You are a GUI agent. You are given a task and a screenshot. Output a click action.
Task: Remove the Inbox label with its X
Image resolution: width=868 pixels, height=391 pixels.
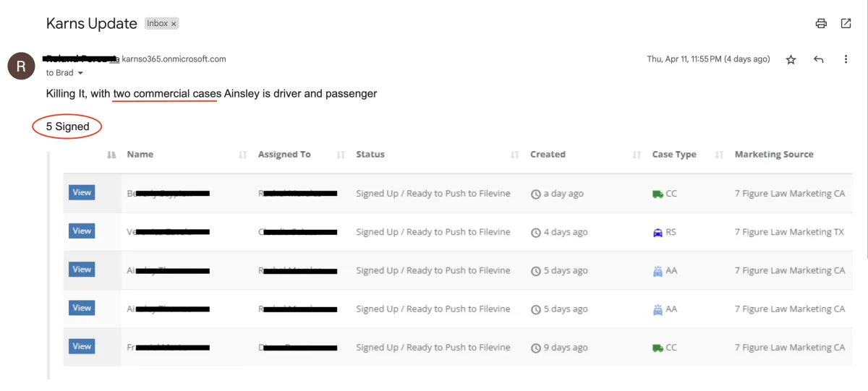tap(174, 24)
